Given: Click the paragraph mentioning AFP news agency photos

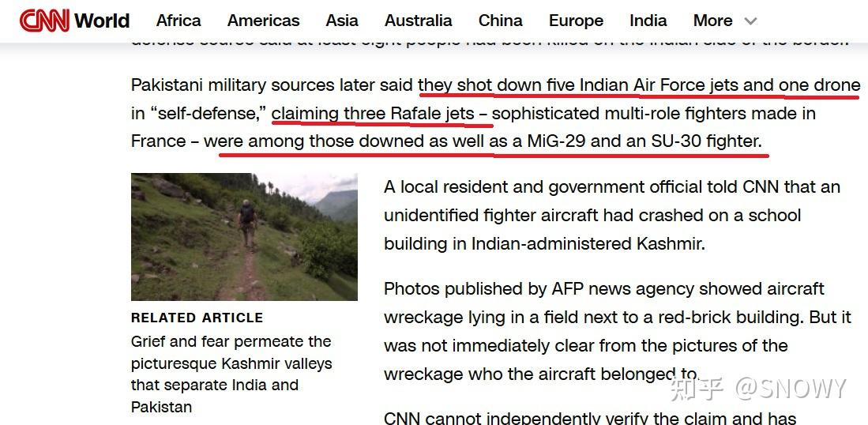Looking at the screenshot, I should click(x=617, y=332).
